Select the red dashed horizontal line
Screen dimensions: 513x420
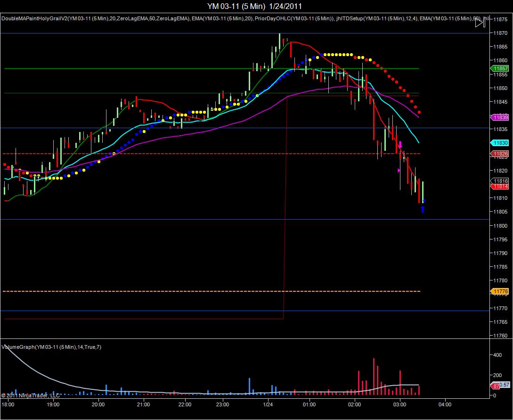tap(211, 154)
